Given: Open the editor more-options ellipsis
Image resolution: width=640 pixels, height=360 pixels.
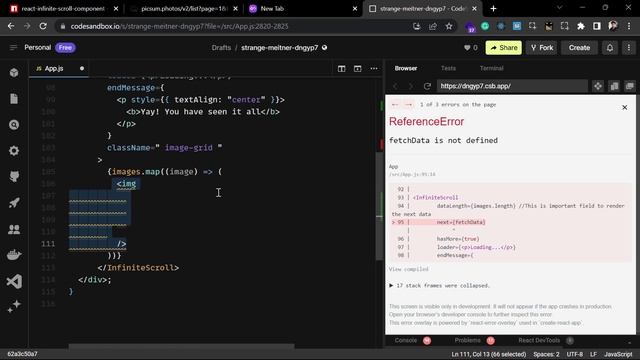Looking at the screenshot, I should pos(374,69).
